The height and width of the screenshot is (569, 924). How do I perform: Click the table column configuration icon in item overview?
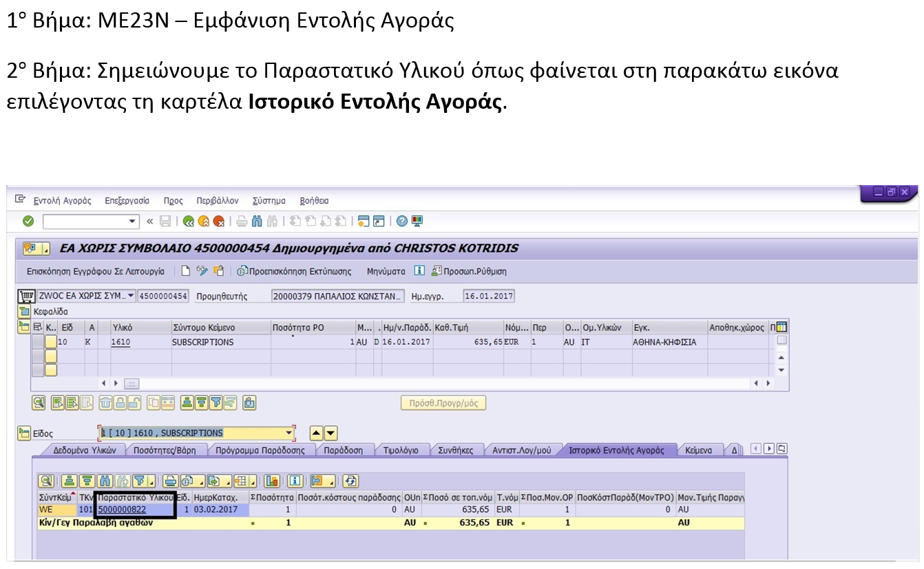[781, 327]
